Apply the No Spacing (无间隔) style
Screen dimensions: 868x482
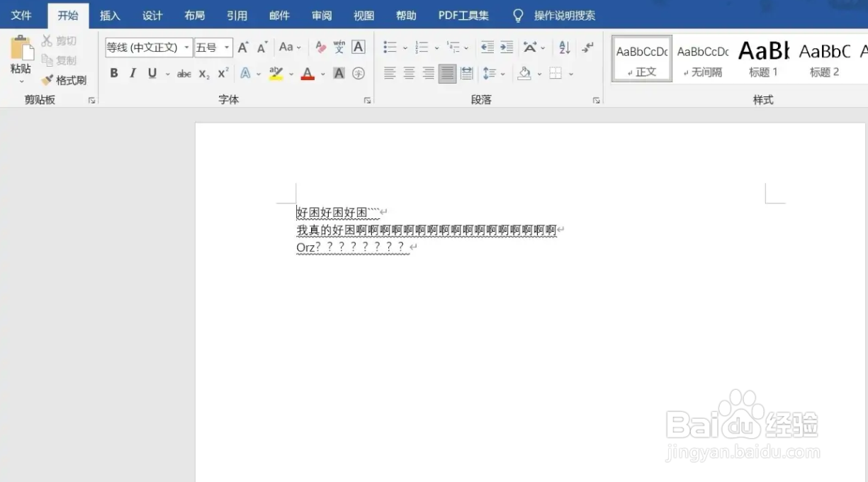click(x=703, y=59)
